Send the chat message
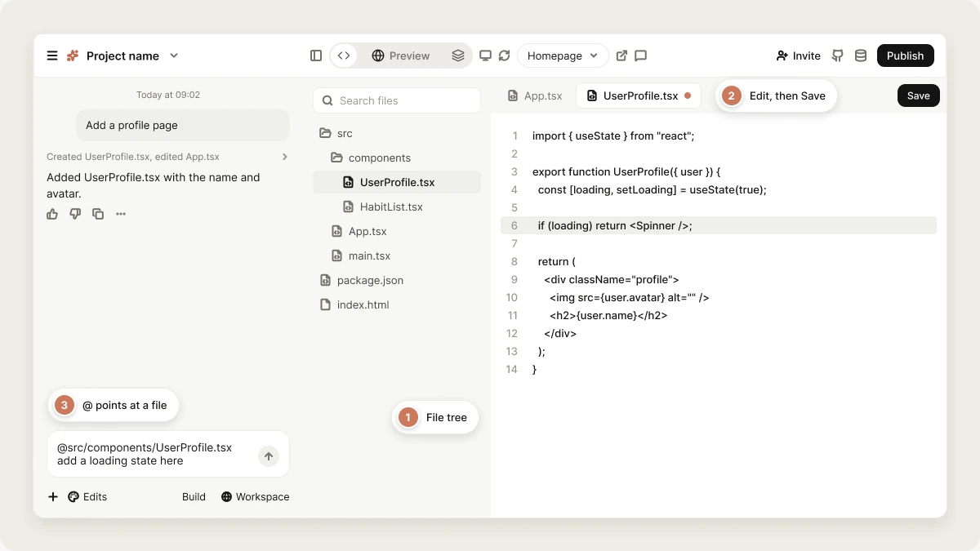980x551 pixels. (269, 456)
